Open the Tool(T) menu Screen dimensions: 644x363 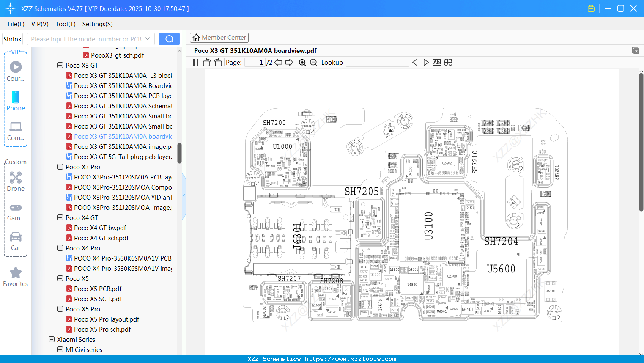[66, 24]
